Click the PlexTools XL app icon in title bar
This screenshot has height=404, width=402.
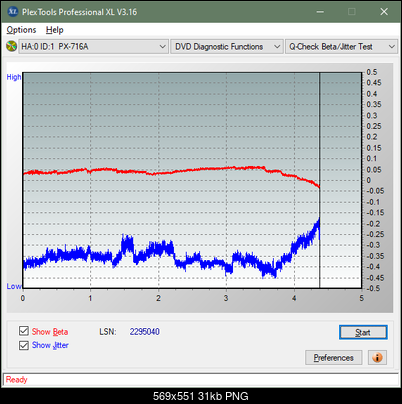point(13,12)
